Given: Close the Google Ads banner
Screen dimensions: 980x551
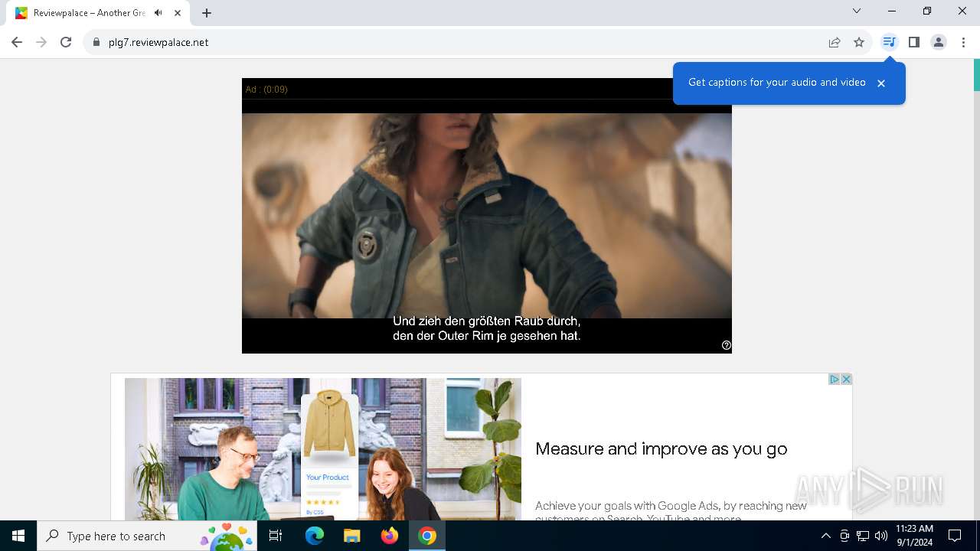Looking at the screenshot, I should 846,380.
